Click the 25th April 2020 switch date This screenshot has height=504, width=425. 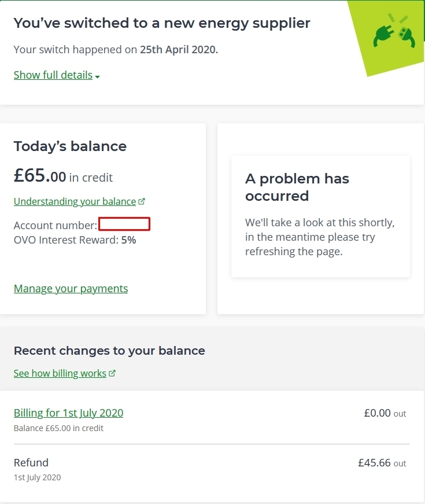click(x=179, y=50)
